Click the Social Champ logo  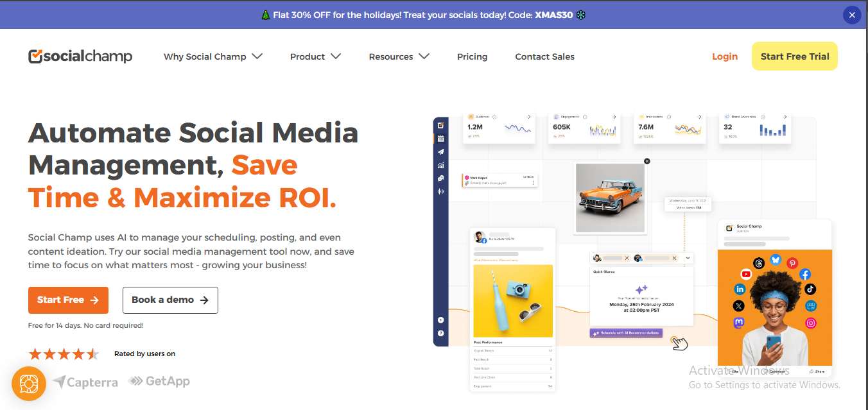point(80,56)
